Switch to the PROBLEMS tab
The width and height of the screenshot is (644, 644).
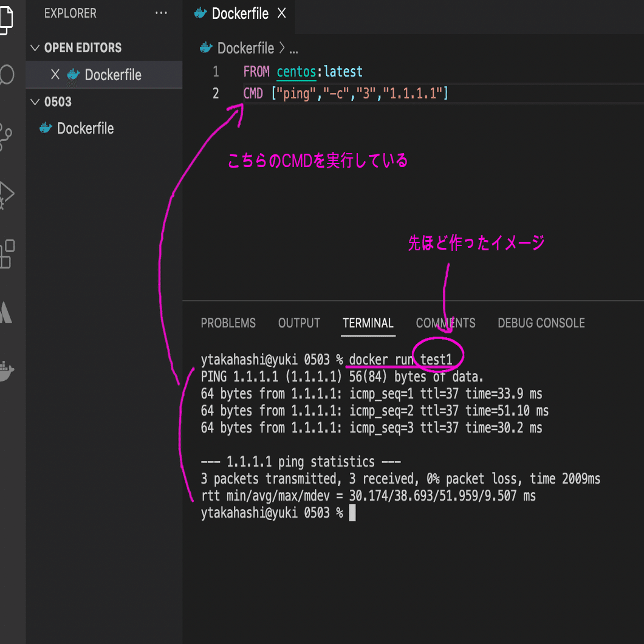click(x=228, y=323)
